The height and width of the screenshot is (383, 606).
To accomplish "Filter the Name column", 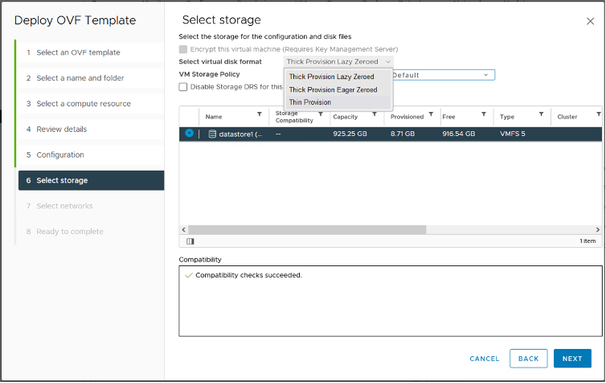I will point(259,114).
